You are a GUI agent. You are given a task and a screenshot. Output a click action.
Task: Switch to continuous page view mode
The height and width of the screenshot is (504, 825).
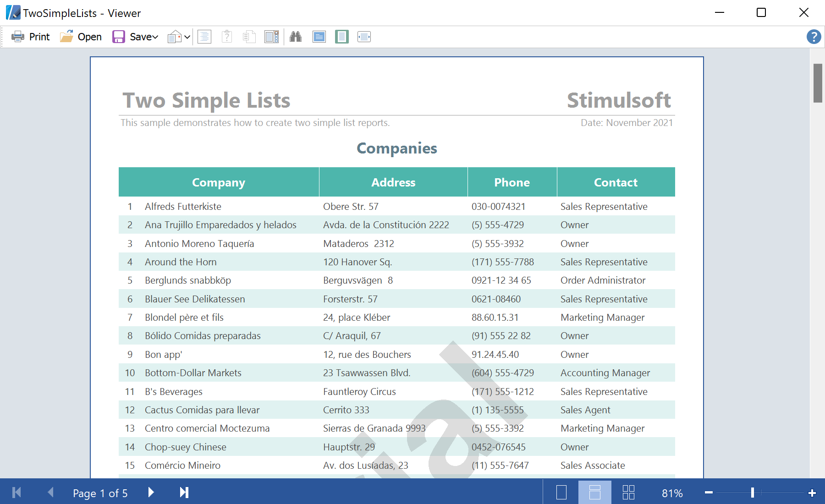click(x=595, y=493)
